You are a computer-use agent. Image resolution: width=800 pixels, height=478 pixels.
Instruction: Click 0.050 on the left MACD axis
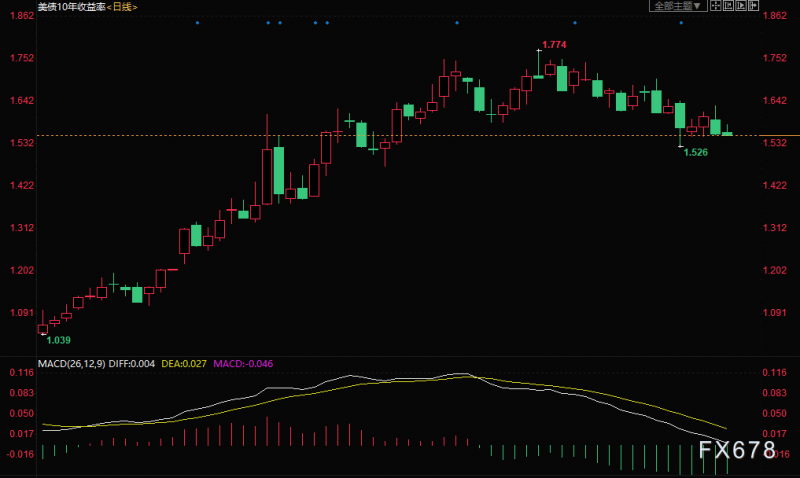[x=22, y=414]
